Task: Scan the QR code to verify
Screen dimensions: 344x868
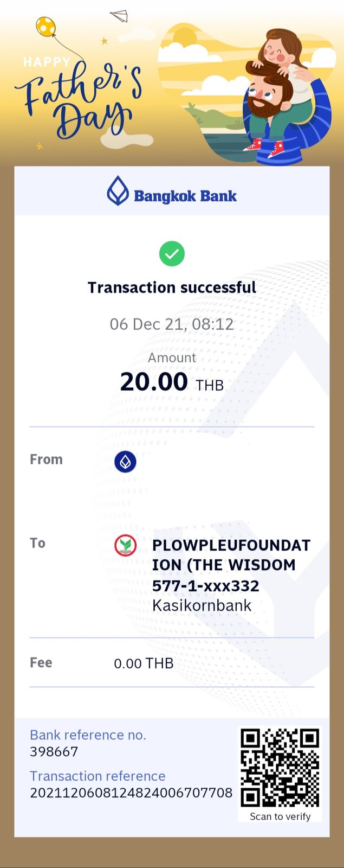Action: click(280, 768)
